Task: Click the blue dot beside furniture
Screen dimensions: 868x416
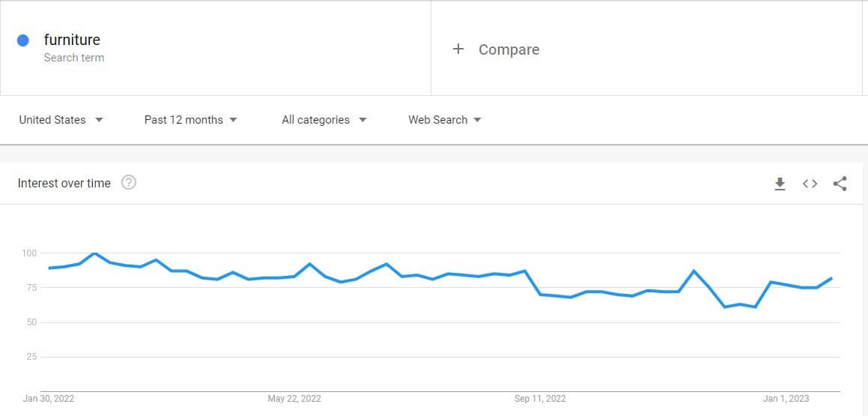Action: (x=22, y=40)
